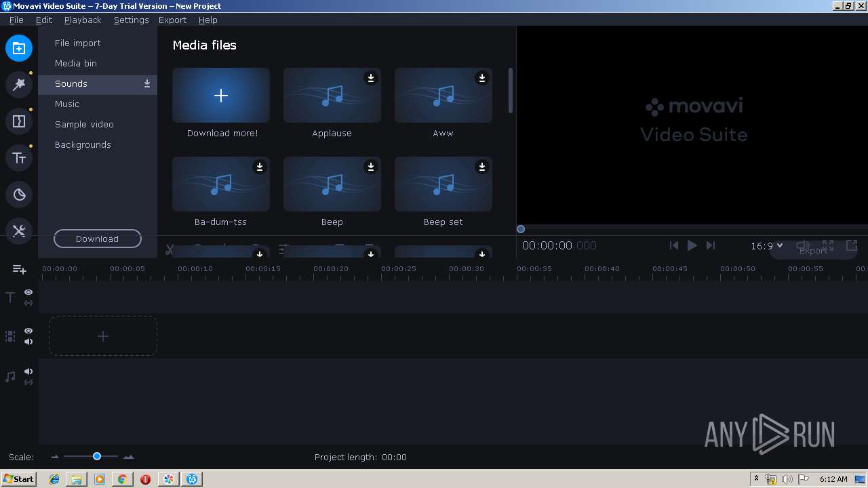This screenshot has width=868, height=488.
Task: Zoom out timeline scale icon
Action: tap(56, 457)
